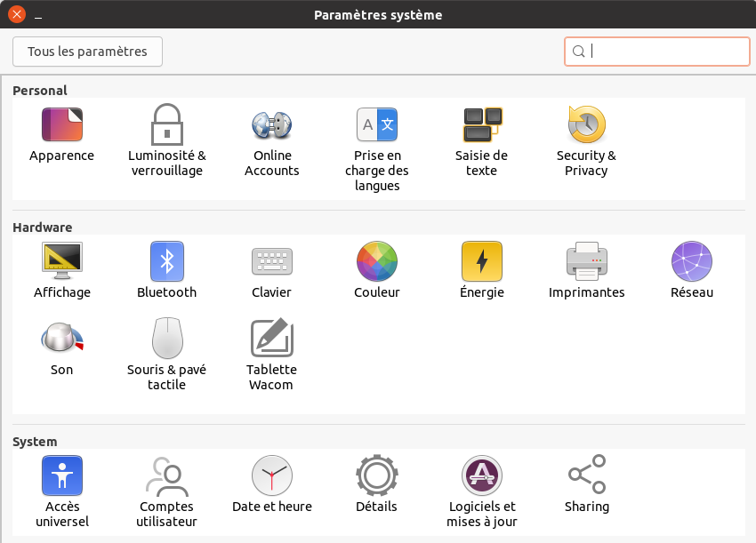
Task: Open Affichage display settings
Action: point(61,261)
